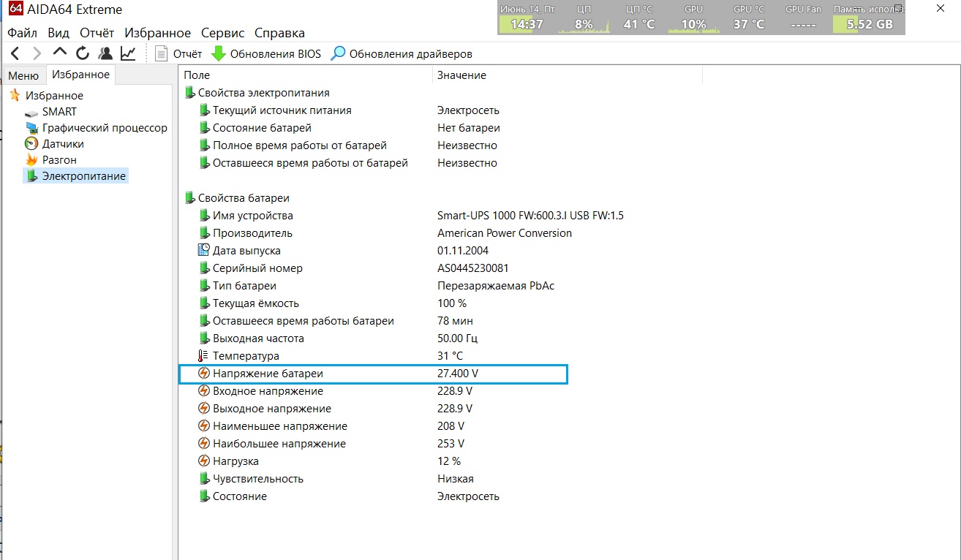Click the Back navigation arrow
Screen dimensions: 961x560
click(x=15, y=53)
